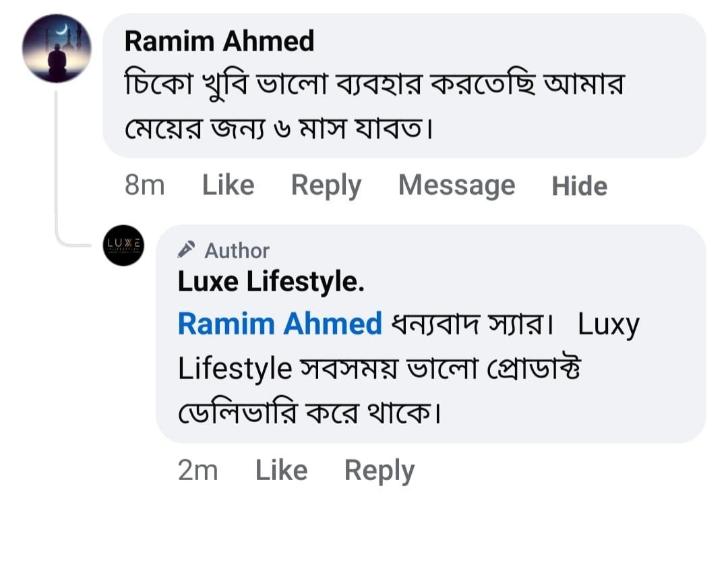
Task: Like Ramim Ahmed's comment
Action: [x=228, y=185]
